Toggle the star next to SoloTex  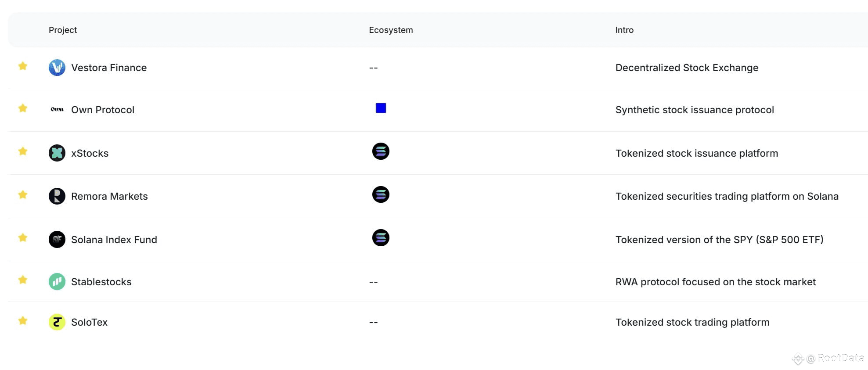[23, 320]
